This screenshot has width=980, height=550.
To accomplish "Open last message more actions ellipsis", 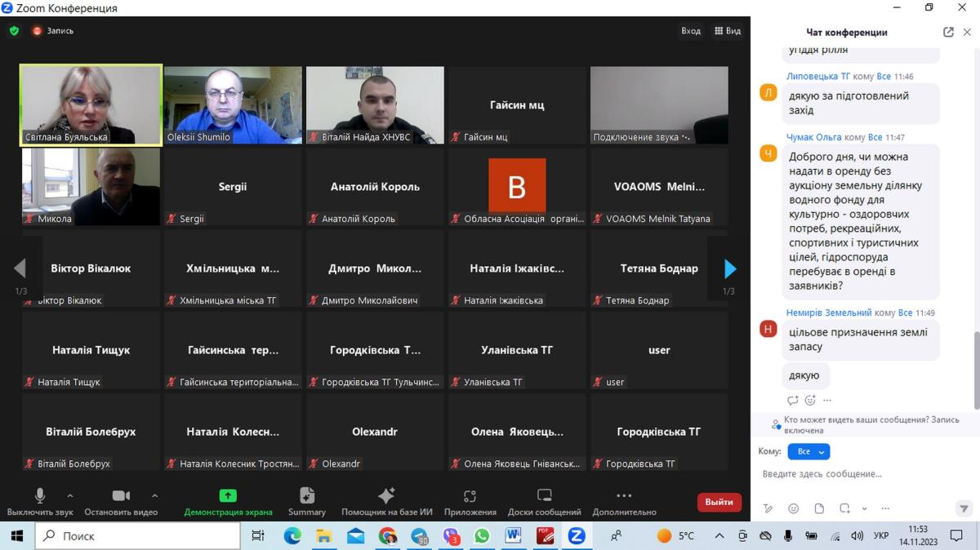I will click(x=827, y=401).
